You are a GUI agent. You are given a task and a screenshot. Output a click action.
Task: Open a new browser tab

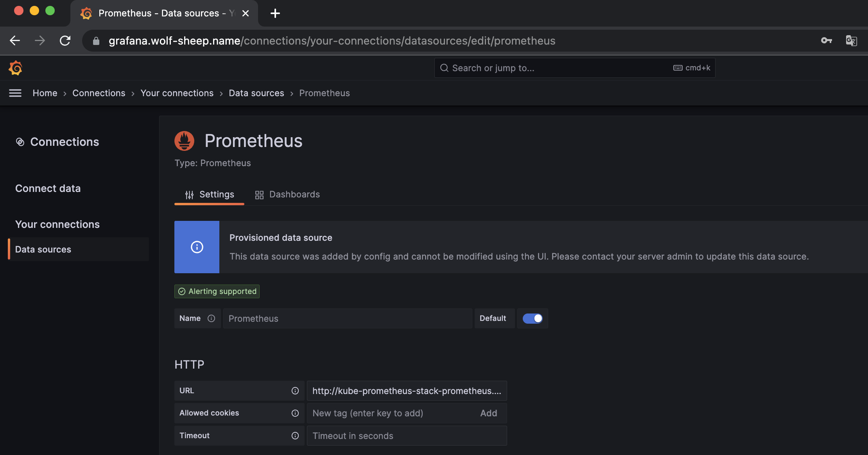point(275,13)
